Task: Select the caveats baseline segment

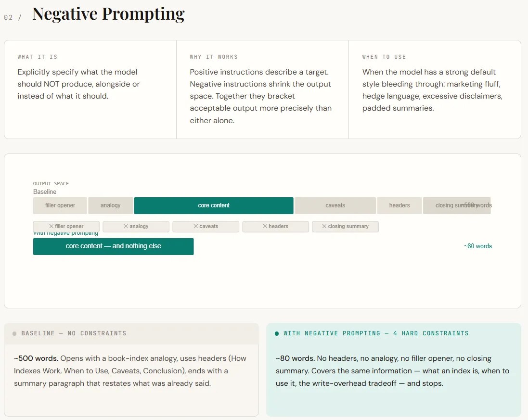Action: 335,205
